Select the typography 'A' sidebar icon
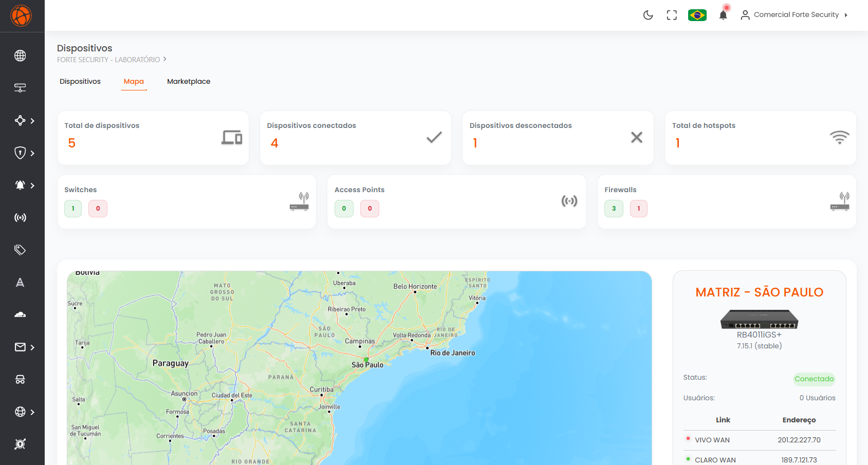The height and width of the screenshot is (465, 868). (x=20, y=282)
